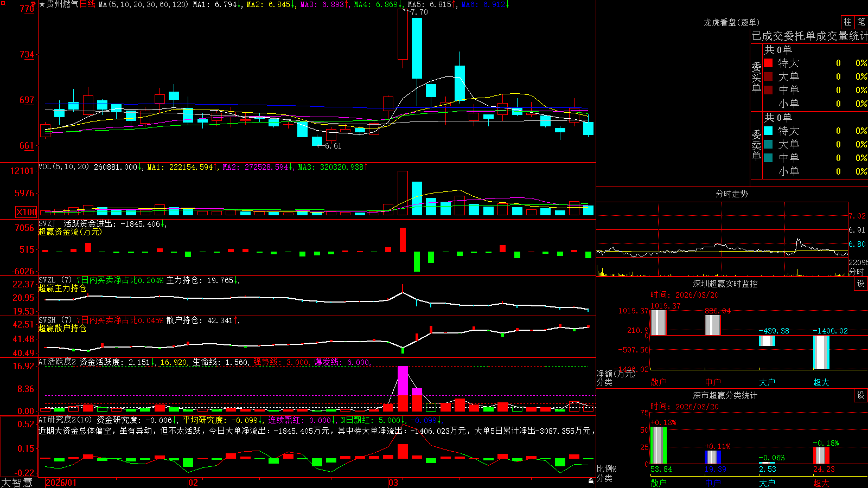868x488 pixels.
Task: Click the 龙虎看盘(逐单) panel title
Action: 731,22
